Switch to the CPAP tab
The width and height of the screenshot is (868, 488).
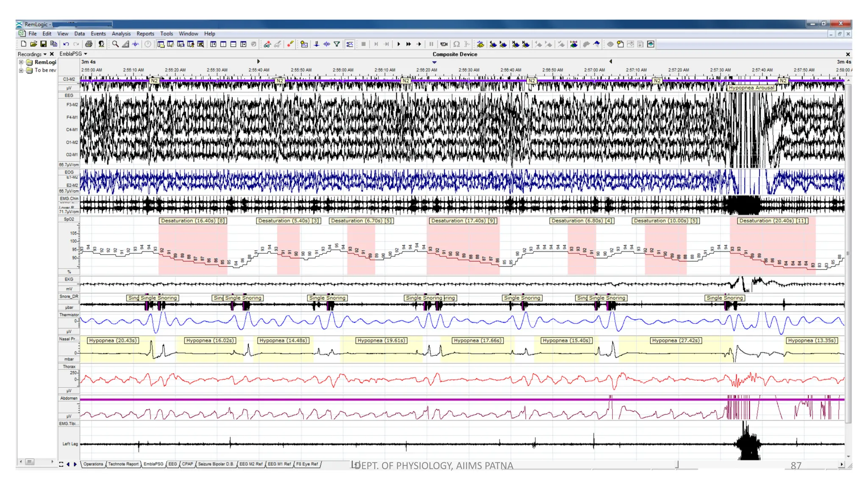(x=187, y=464)
